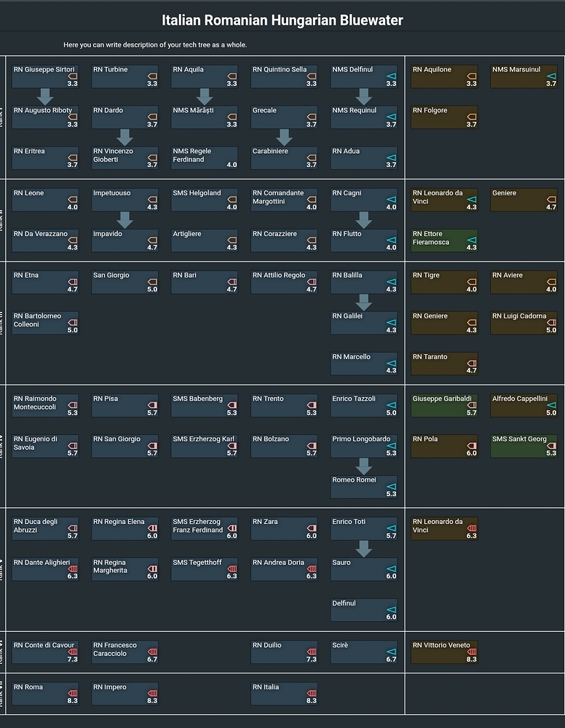
Task: Select the NMS Regele Ferdinand card
Action: [205, 158]
